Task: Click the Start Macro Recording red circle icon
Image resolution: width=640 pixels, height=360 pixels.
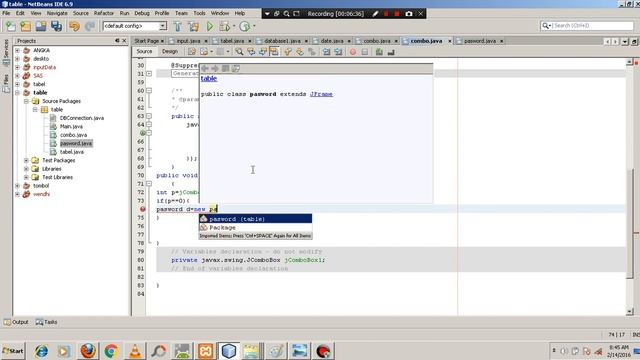Action: tap(353, 52)
